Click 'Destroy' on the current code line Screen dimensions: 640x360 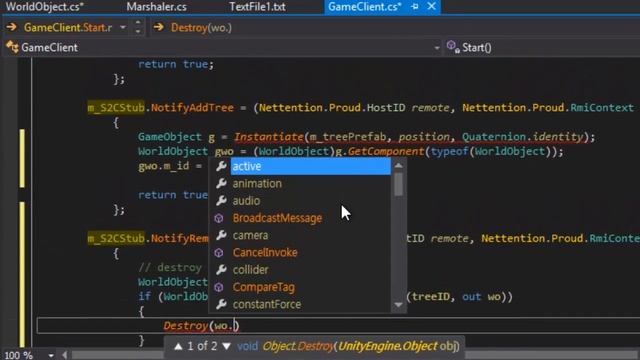(x=186, y=326)
